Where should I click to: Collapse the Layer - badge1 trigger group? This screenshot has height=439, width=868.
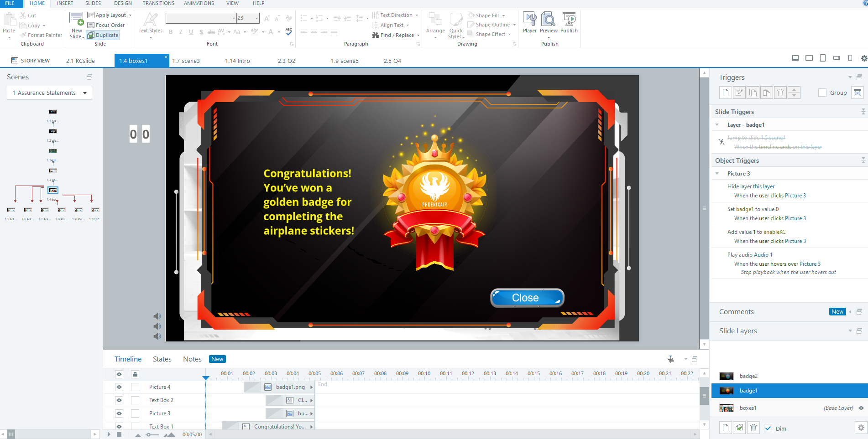click(x=717, y=125)
